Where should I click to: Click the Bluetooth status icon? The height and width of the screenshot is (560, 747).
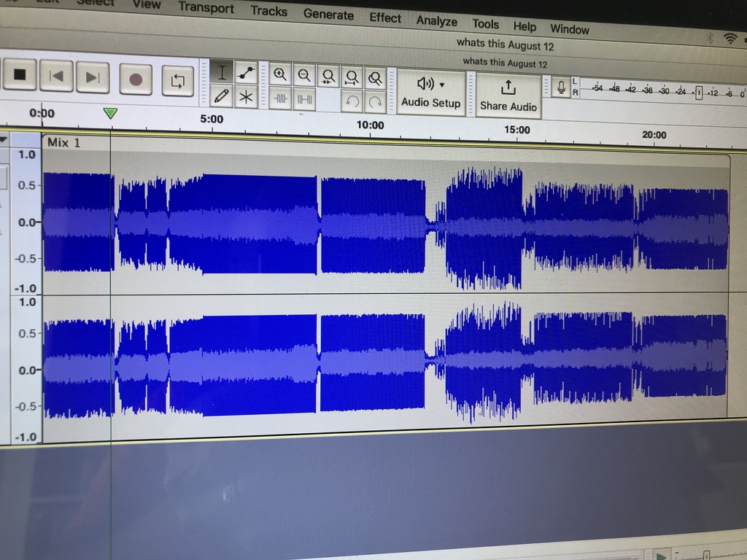pyautogui.click(x=709, y=38)
